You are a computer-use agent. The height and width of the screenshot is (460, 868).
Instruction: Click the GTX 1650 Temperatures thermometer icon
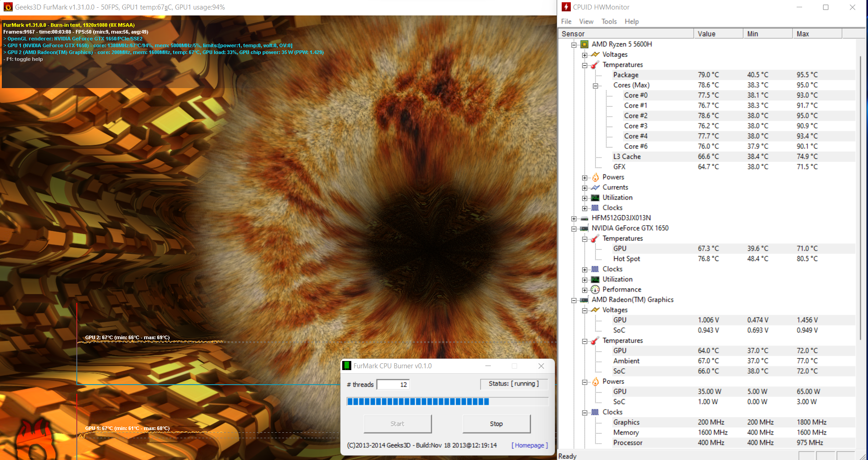click(595, 239)
